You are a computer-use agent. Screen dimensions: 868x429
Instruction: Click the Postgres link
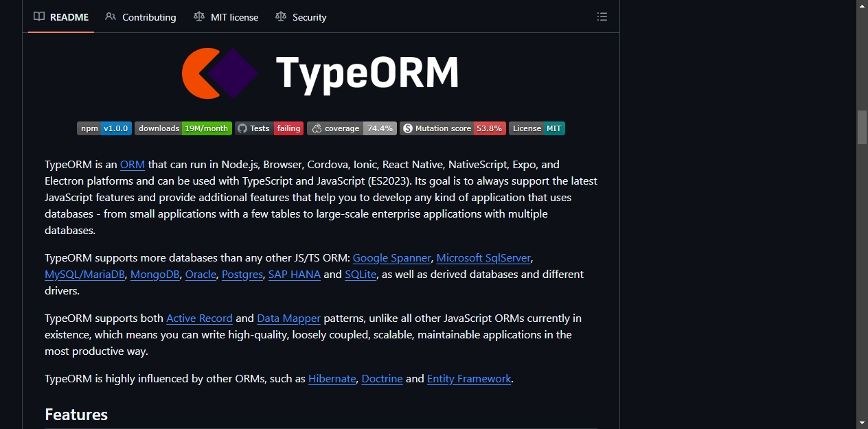[242, 275]
